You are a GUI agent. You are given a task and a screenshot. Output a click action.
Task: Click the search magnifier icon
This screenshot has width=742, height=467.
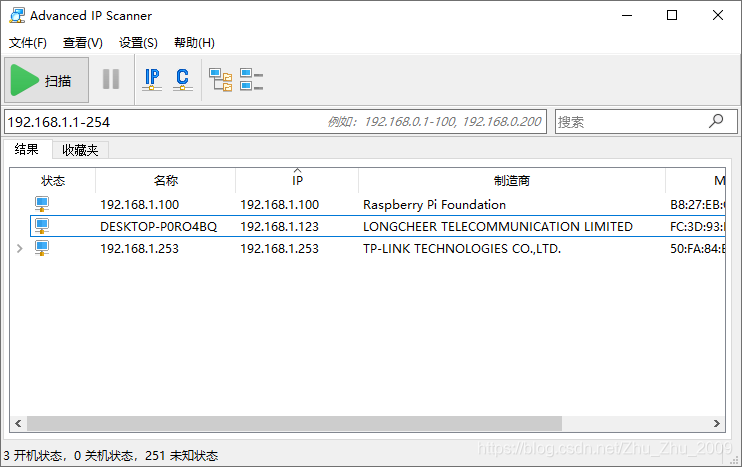pyautogui.click(x=716, y=121)
